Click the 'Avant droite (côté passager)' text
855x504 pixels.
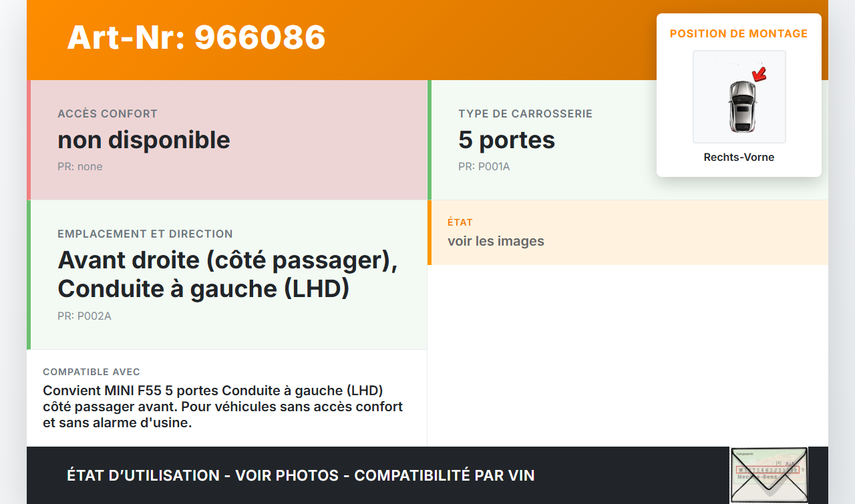[x=227, y=260]
